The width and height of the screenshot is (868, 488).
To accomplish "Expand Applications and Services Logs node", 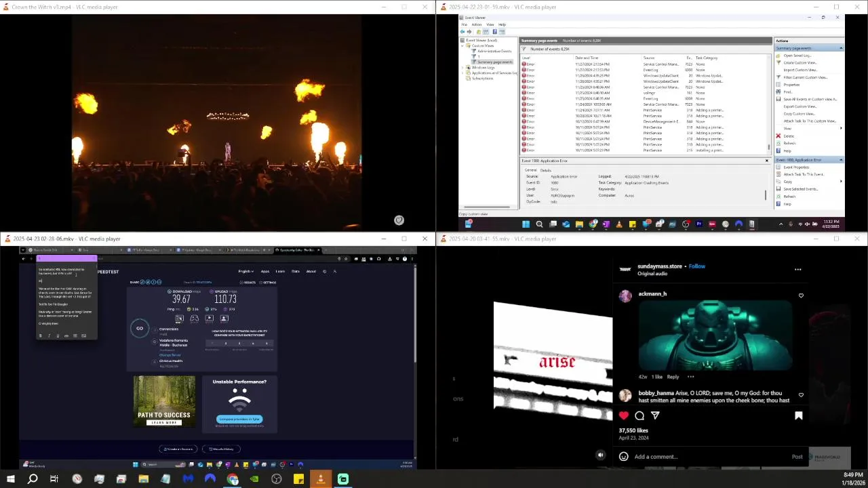I will point(464,73).
